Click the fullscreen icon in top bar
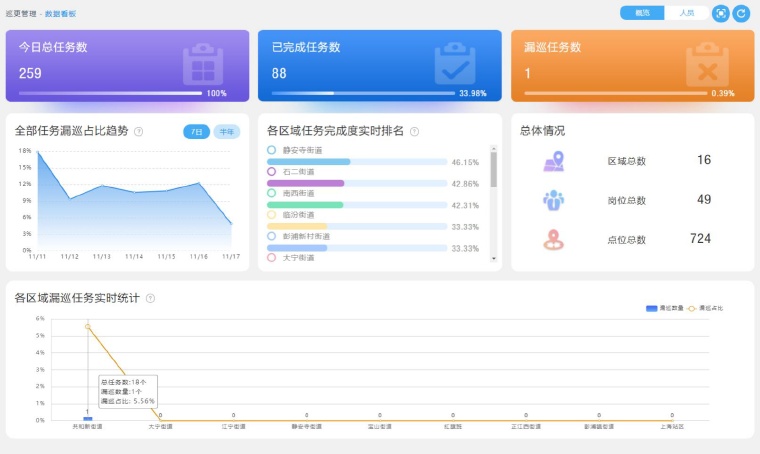Viewport: 760px width, 454px height. (x=720, y=13)
